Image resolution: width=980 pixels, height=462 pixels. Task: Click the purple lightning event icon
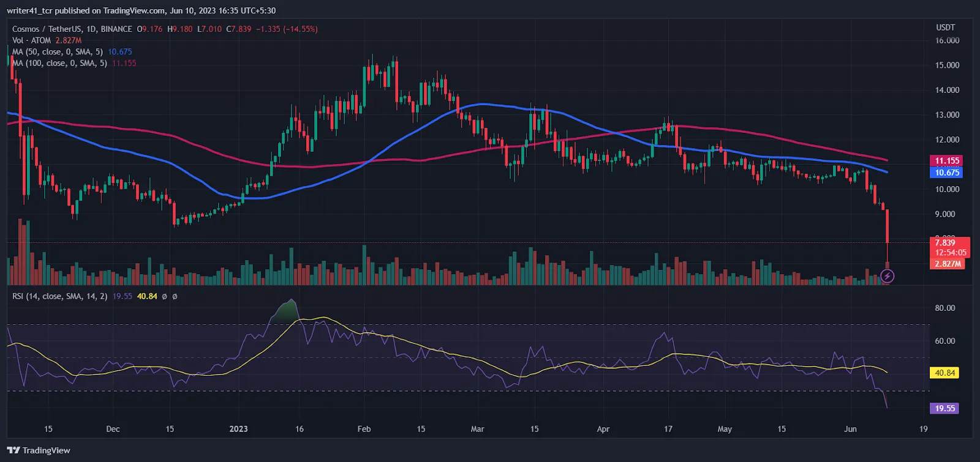(887, 277)
